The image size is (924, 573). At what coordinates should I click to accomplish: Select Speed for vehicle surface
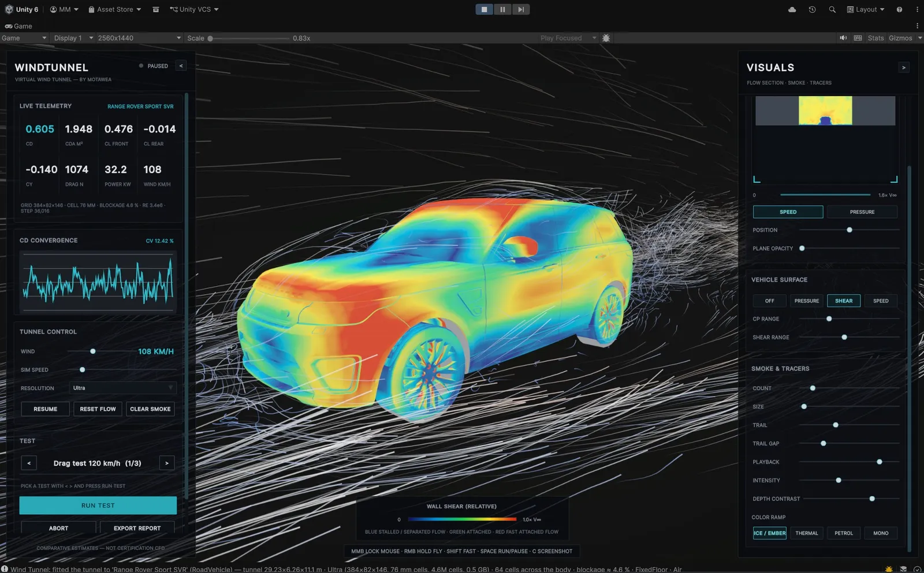tap(881, 301)
